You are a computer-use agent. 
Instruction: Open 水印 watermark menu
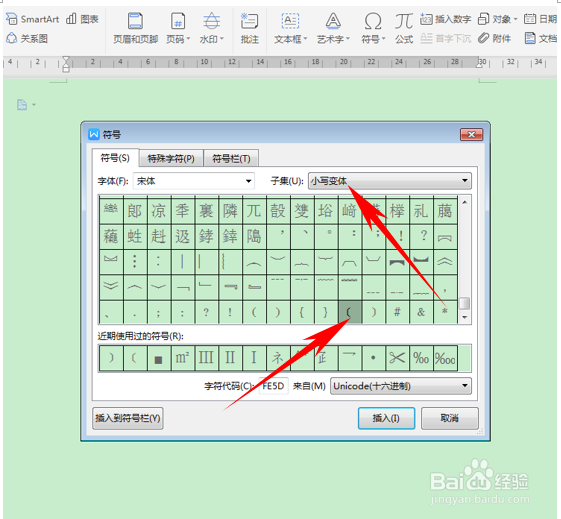[211, 29]
